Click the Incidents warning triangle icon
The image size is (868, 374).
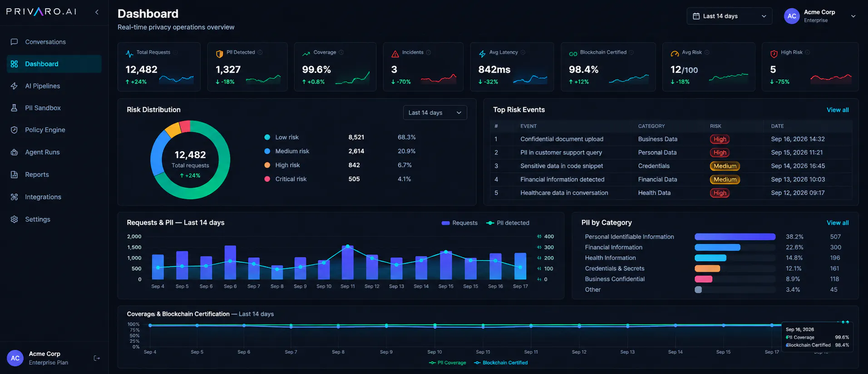pyautogui.click(x=395, y=54)
